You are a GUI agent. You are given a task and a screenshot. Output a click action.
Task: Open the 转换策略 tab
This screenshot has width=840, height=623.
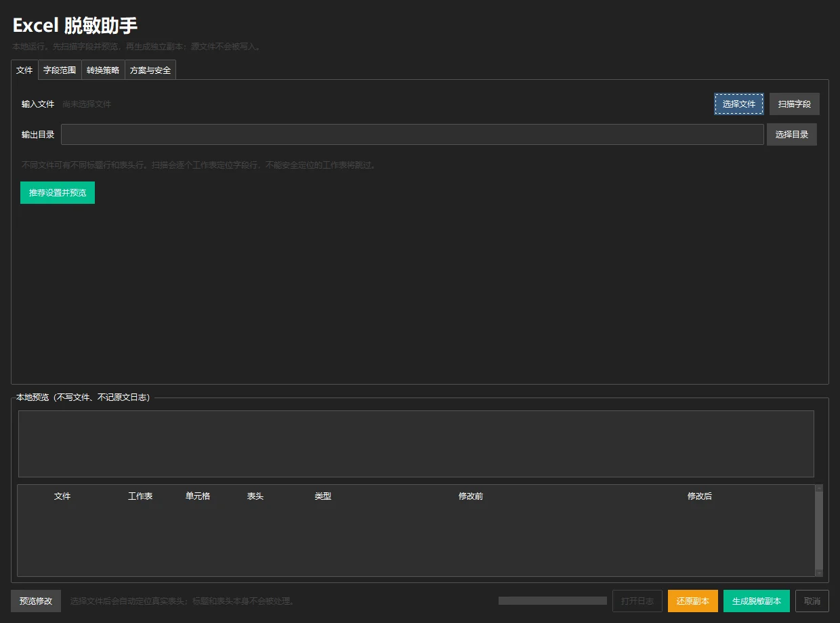pos(103,70)
